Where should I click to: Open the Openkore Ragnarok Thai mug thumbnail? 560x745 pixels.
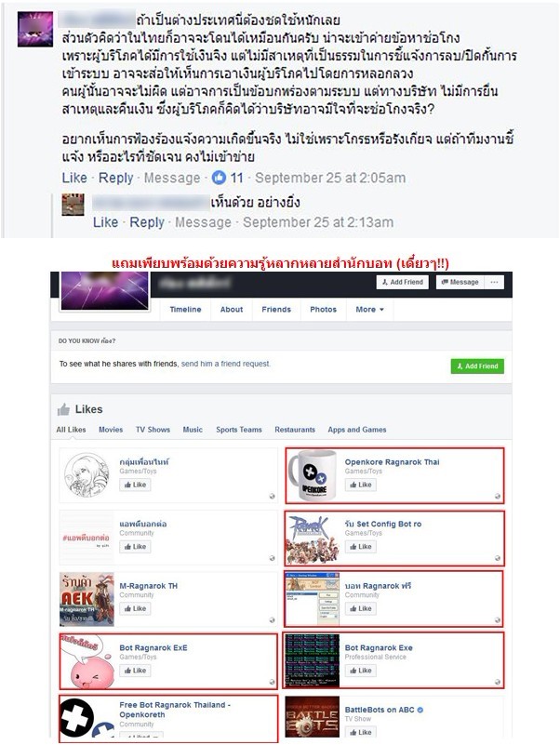click(x=313, y=475)
